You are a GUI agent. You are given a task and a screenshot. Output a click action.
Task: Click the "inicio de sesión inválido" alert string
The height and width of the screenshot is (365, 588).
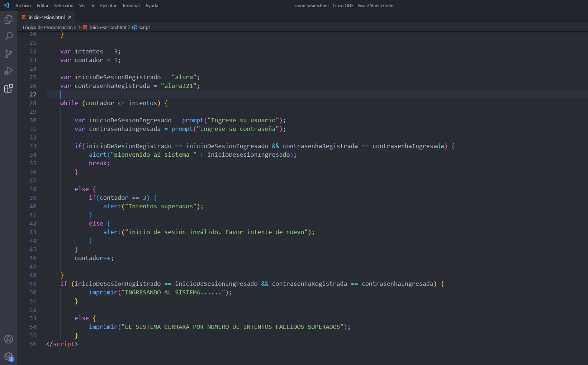216,232
